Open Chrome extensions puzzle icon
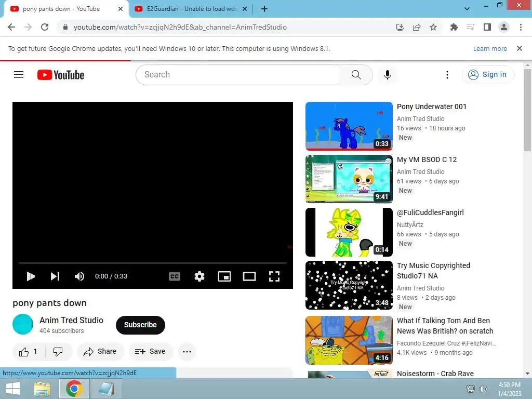This screenshot has width=532, height=399. [x=454, y=27]
